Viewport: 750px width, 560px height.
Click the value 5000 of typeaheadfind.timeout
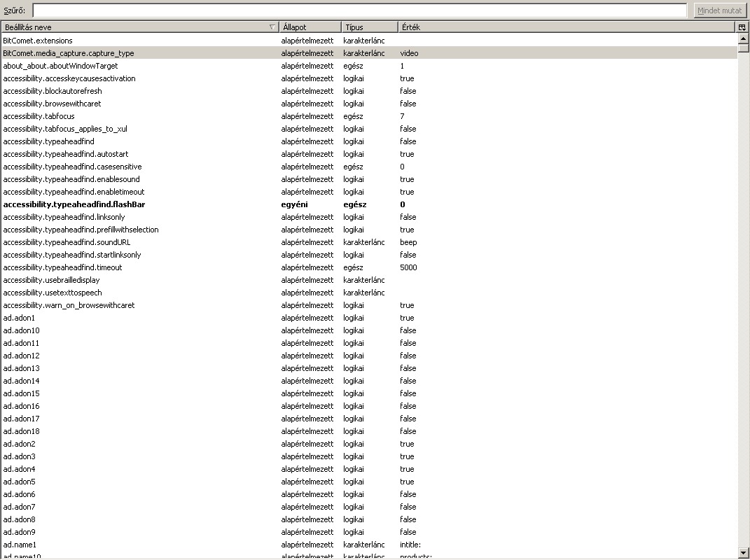408,267
